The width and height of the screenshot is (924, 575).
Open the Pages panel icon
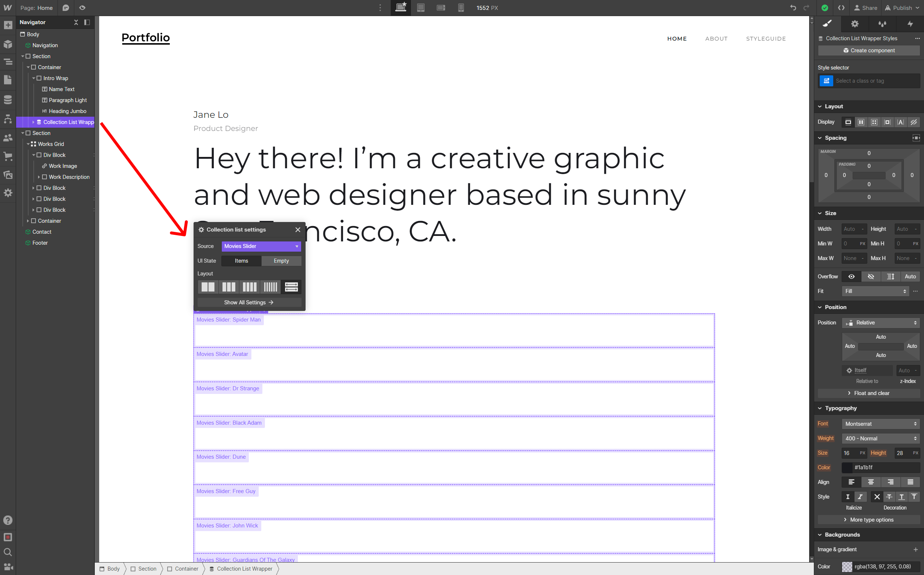pyautogui.click(x=8, y=79)
